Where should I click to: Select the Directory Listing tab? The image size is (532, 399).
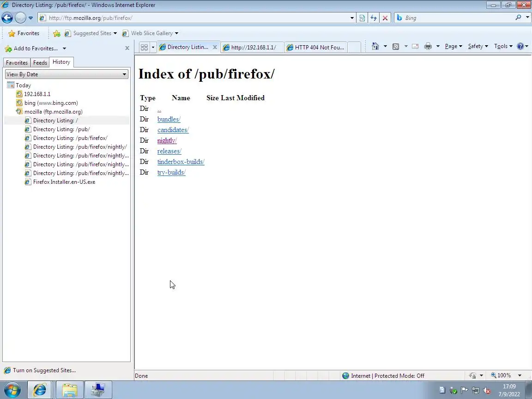[185, 47]
